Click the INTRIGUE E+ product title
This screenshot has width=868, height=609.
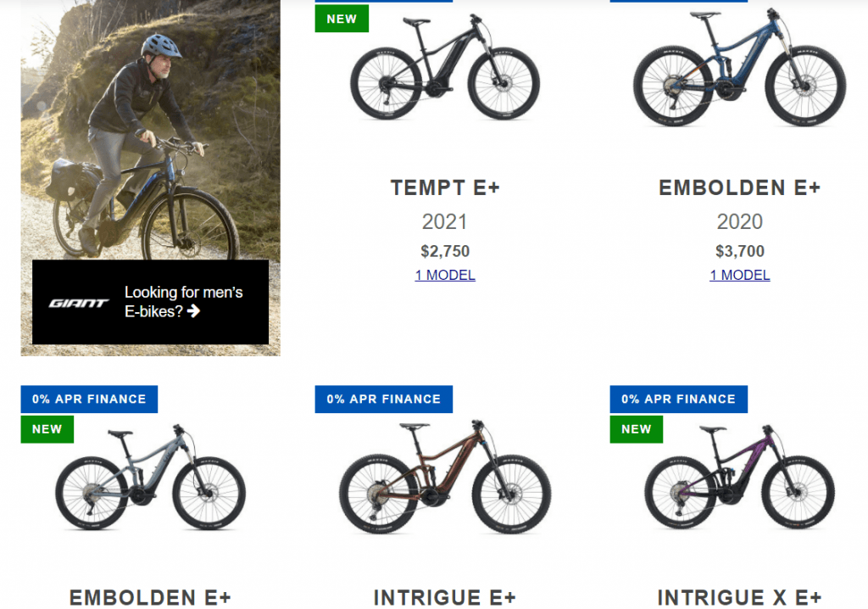click(x=445, y=598)
